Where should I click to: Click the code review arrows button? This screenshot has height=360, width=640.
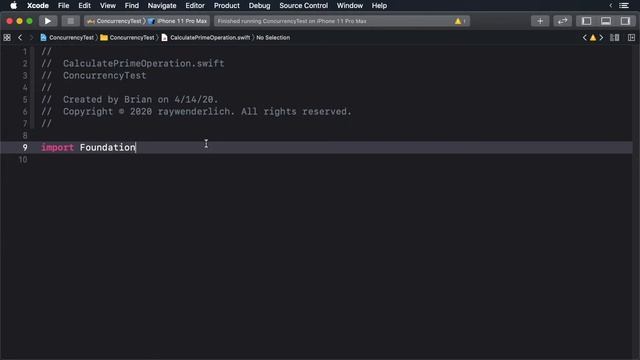pos(562,21)
